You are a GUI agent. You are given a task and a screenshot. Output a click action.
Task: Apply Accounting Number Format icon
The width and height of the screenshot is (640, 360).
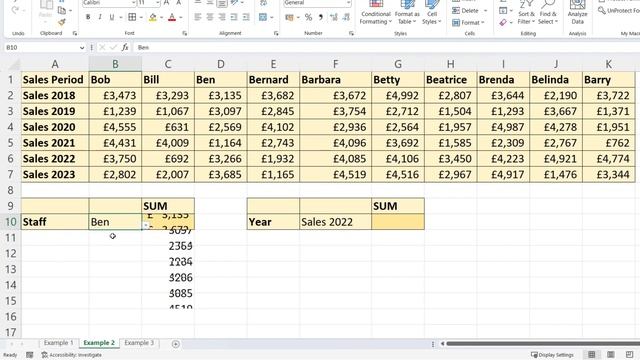[x=289, y=17]
